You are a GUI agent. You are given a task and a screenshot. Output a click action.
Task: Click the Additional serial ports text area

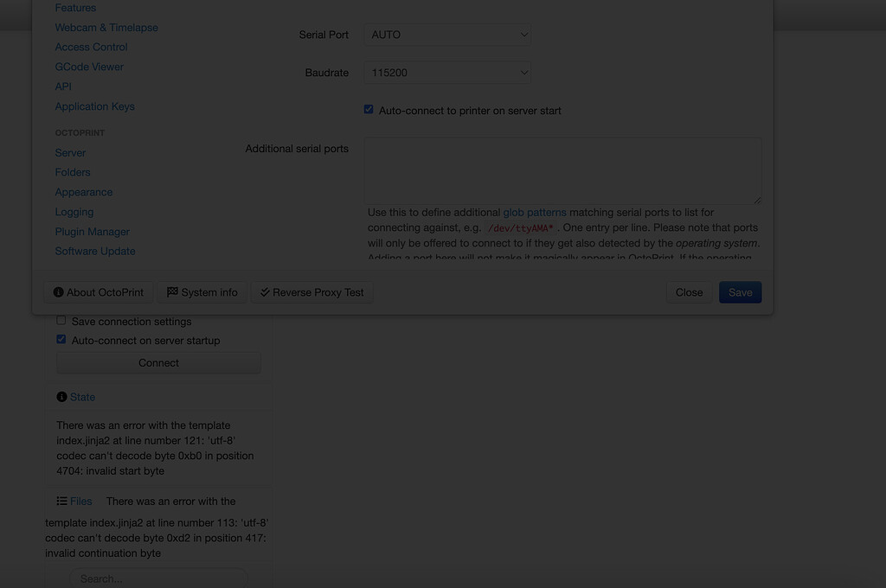[x=562, y=170]
